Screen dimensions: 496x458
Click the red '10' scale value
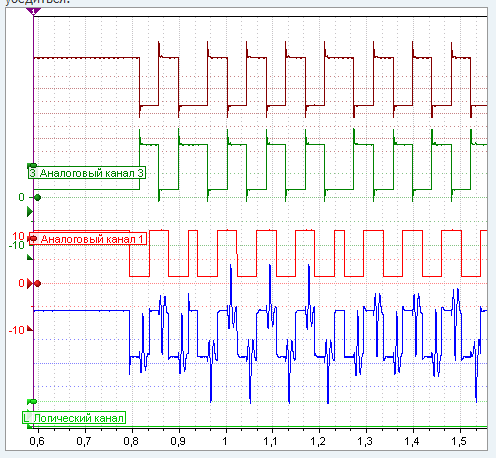(x=18, y=236)
